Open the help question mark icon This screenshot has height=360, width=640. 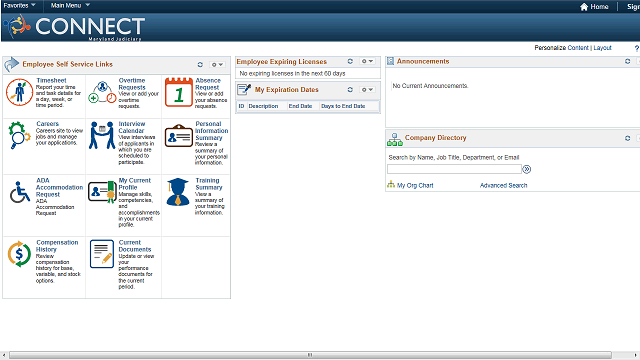pyautogui.click(x=637, y=48)
